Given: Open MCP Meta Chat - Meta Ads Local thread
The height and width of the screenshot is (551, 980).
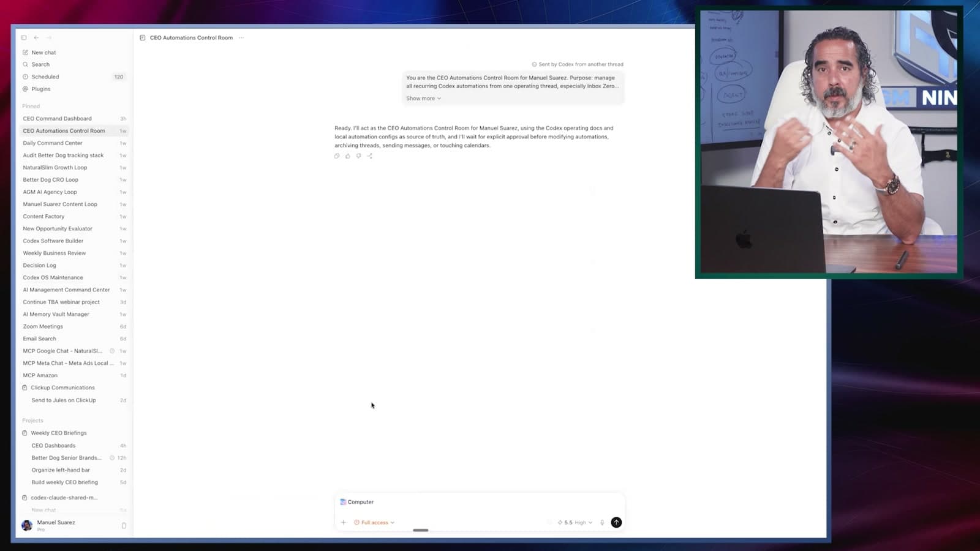Looking at the screenshot, I should coord(73,364).
